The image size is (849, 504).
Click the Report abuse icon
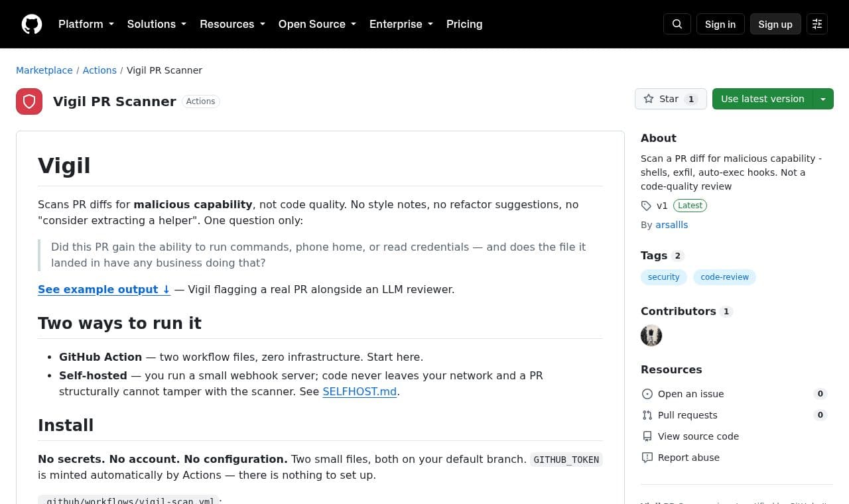[647, 458]
